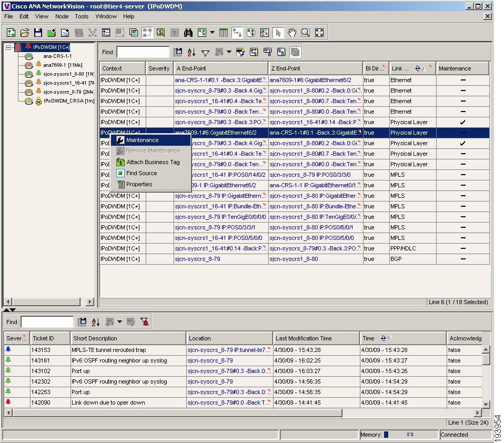The width and height of the screenshot is (504, 443).
Task: Open the ana7609-1#6:GigabitEthernet6/2 Z end-point link
Action: point(310,80)
